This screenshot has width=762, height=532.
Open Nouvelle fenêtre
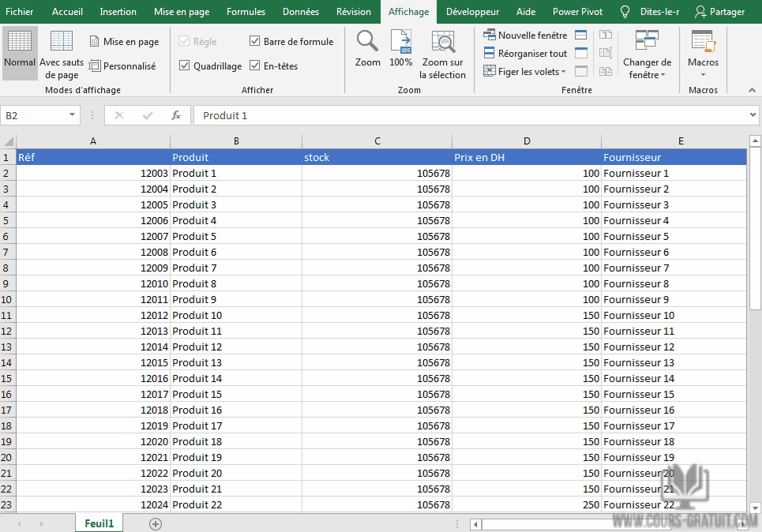point(526,36)
